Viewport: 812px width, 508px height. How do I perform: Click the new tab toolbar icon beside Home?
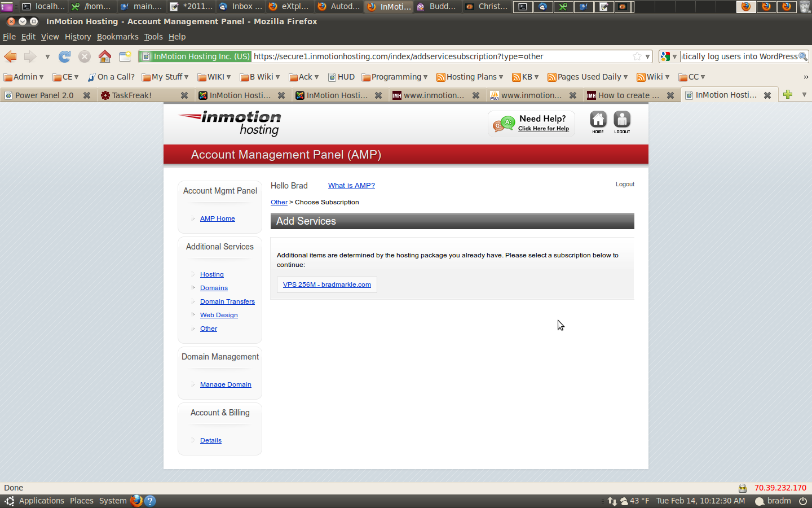tap(125, 56)
